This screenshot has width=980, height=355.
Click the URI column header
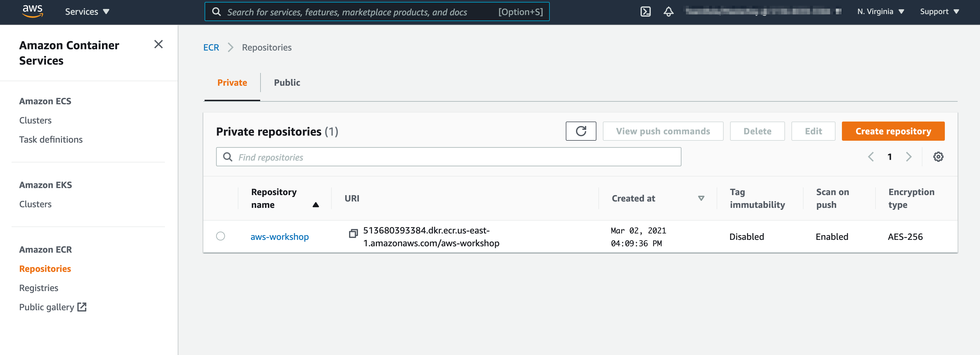coord(352,198)
